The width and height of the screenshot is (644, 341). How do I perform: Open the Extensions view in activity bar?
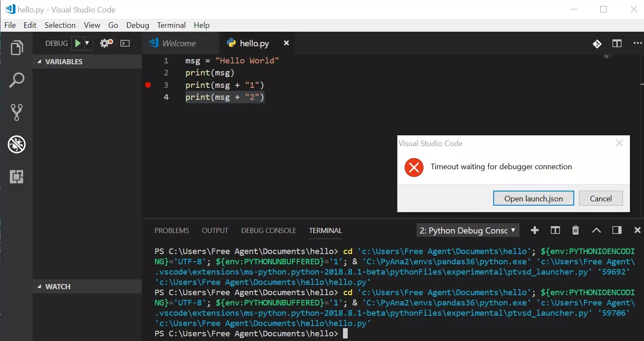pos(16,176)
